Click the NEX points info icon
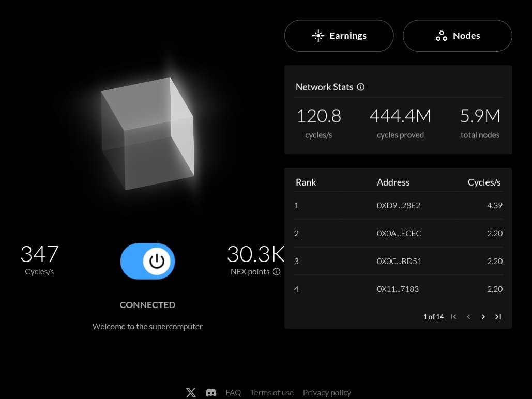Viewport: 532px width, 399px height. tap(277, 272)
